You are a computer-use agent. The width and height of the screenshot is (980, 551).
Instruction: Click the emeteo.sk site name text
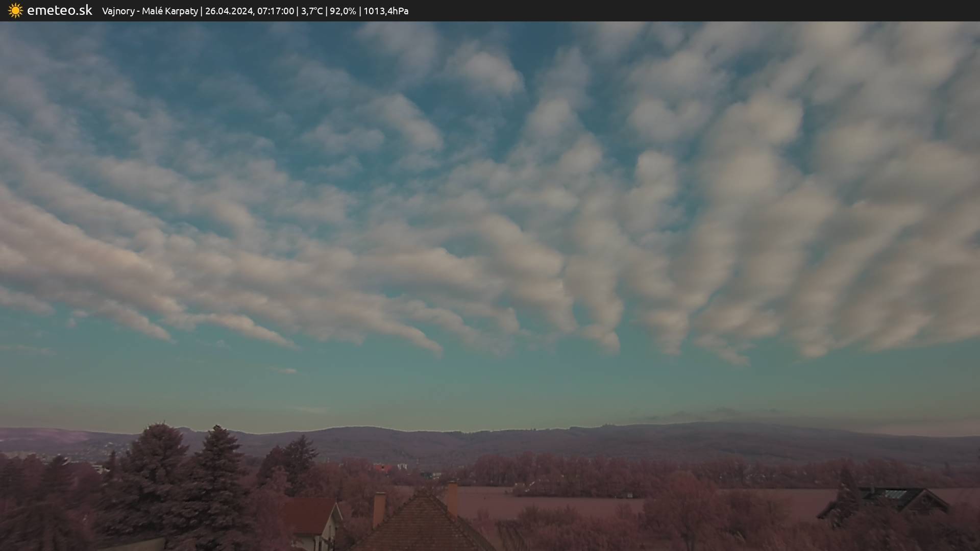59,11
